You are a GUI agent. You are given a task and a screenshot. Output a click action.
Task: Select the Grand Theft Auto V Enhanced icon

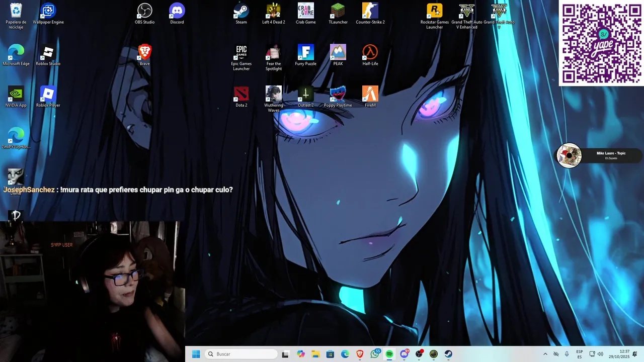pyautogui.click(x=466, y=15)
